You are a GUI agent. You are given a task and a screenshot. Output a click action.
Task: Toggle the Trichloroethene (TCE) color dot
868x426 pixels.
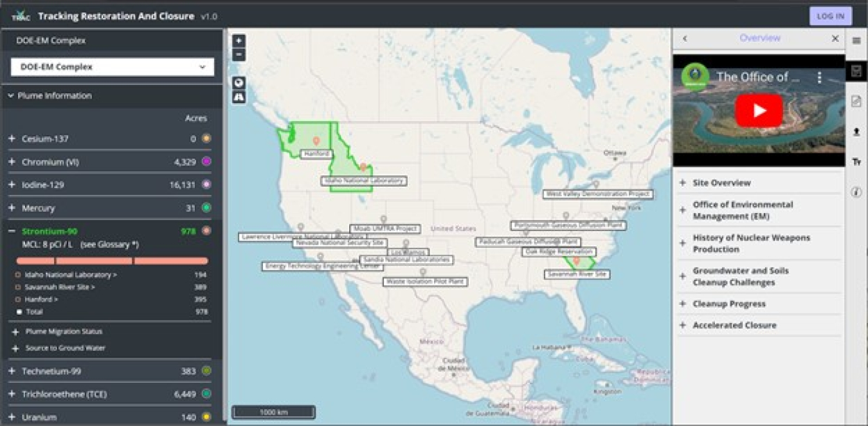click(x=206, y=394)
